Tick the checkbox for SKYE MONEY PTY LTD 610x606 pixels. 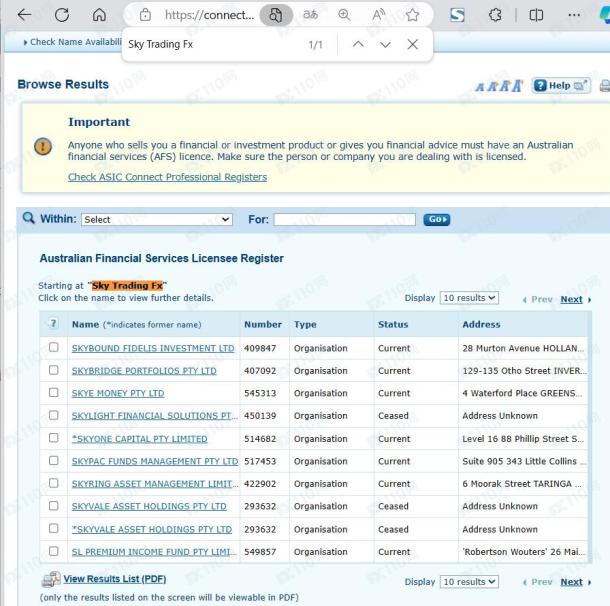pyautogui.click(x=54, y=392)
